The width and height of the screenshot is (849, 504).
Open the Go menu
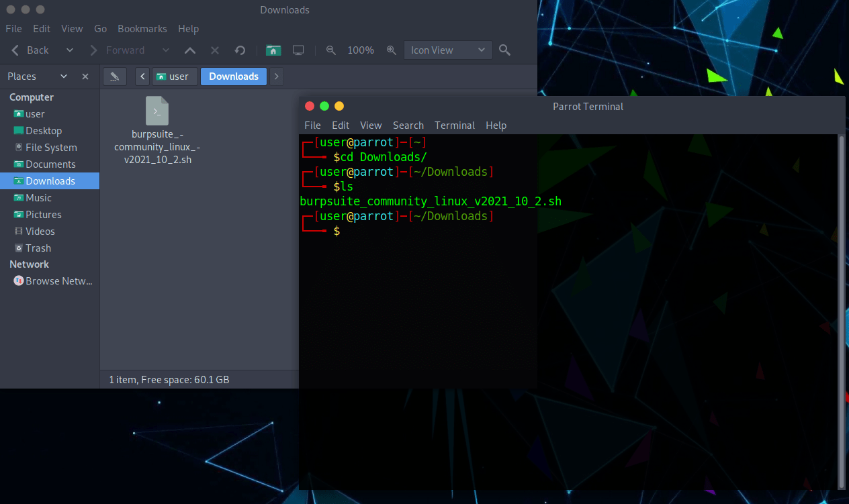point(101,29)
